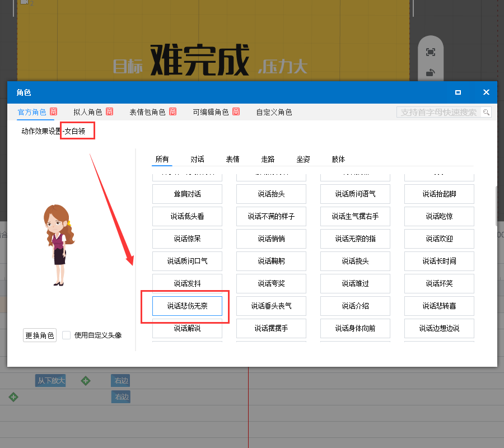
Task: Choose the 说话欢迎 action
Action: tap(439, 239)
